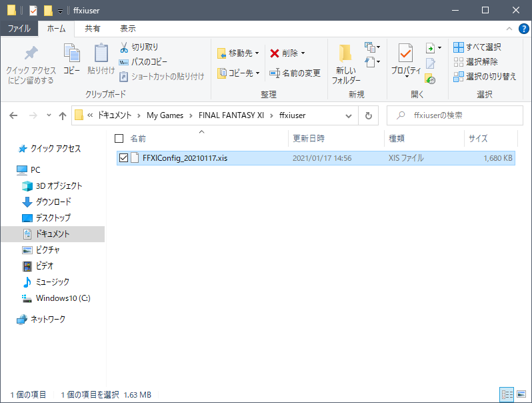Expand address bar history dropdown
Viewport: 532px width, 403px height.
click(349, 115)
